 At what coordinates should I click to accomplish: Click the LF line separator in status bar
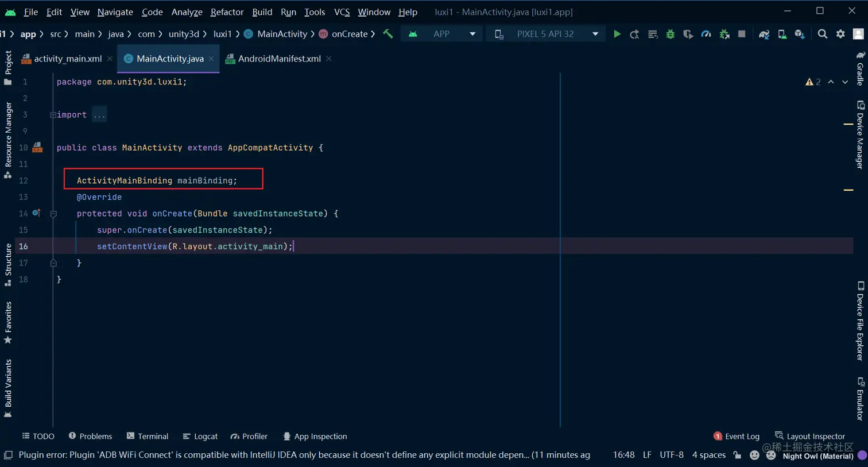coord(647,455)
